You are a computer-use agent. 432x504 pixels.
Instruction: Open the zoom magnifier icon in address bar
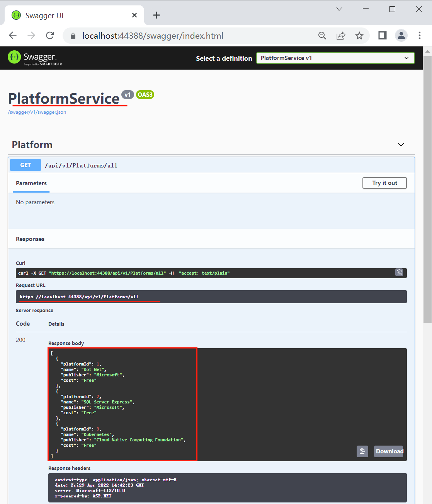click(x=322, y=36)
